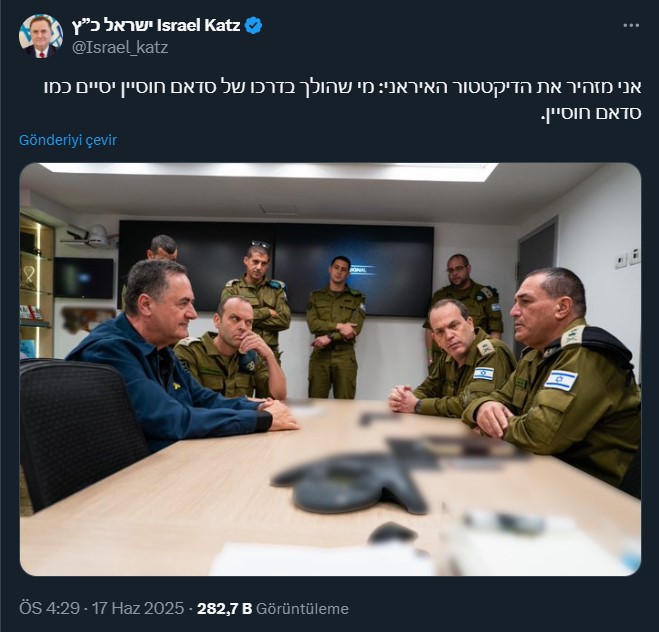Click the blue verified checkmark badge

(x=253, y=26)
